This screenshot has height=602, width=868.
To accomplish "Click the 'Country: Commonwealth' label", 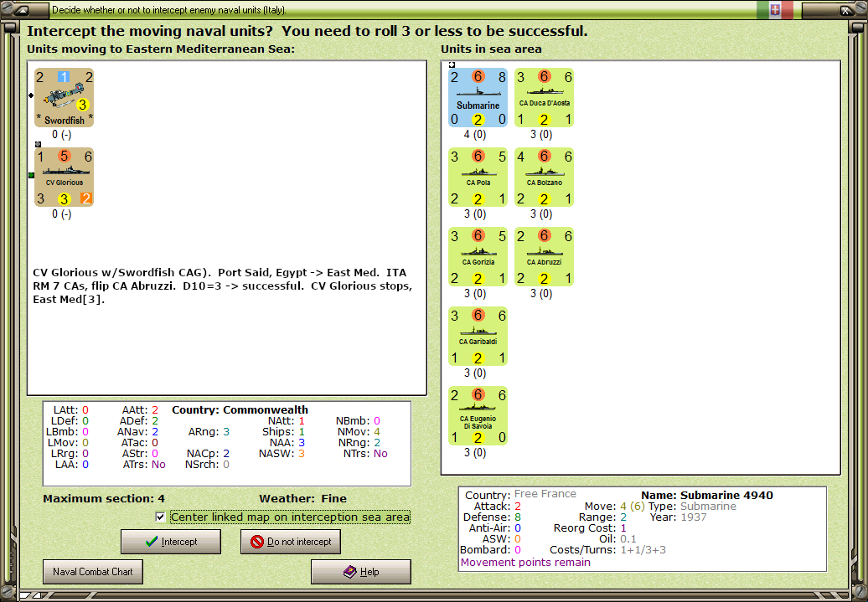I will 240,410.
